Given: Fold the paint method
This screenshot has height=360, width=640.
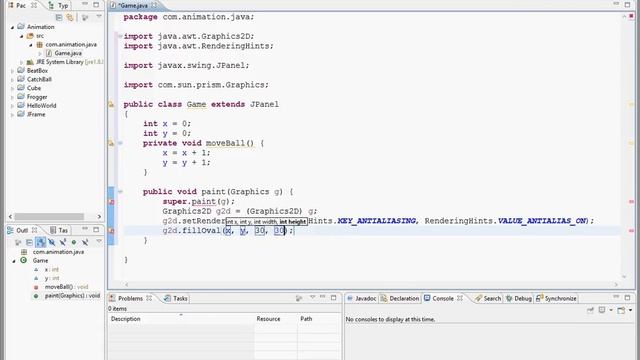Looking at the screenshot, I should coord(120,191).
